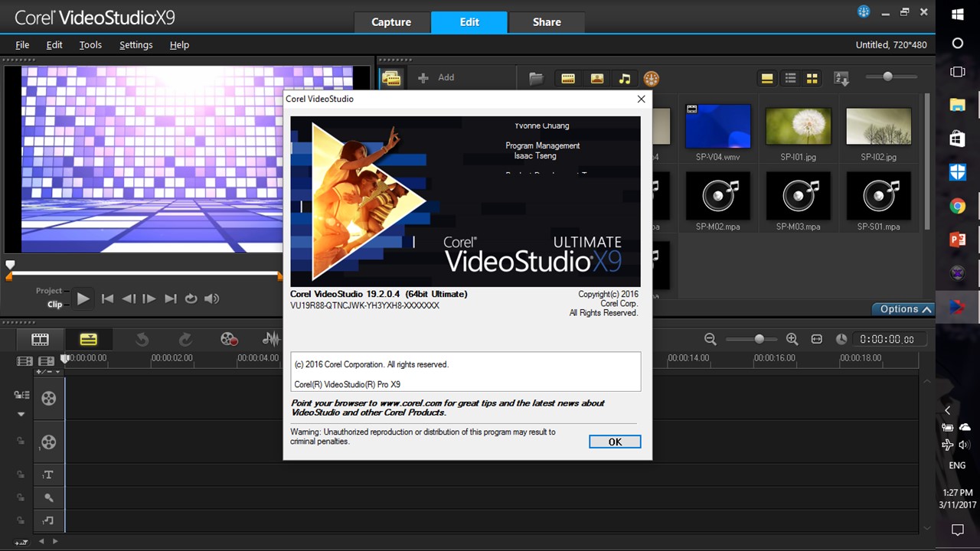Select the SP-I01.jpg dandelion thumbnail
This screenshot has height=551, width=980.
pyautogui.click(x=798, y=126)
